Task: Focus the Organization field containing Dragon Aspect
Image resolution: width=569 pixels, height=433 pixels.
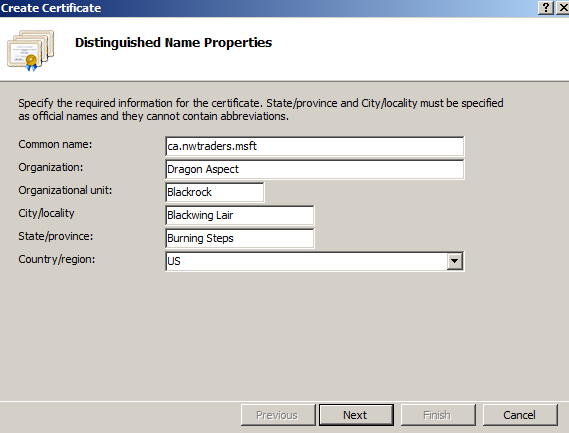Action: pyautogui.click(x=315, y=169)
